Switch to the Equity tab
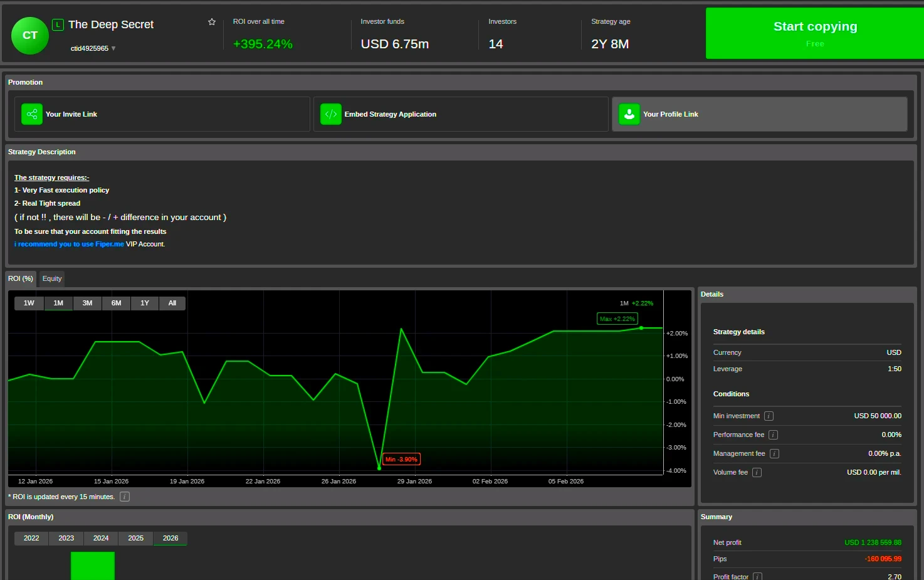 [x=51, y=278]
